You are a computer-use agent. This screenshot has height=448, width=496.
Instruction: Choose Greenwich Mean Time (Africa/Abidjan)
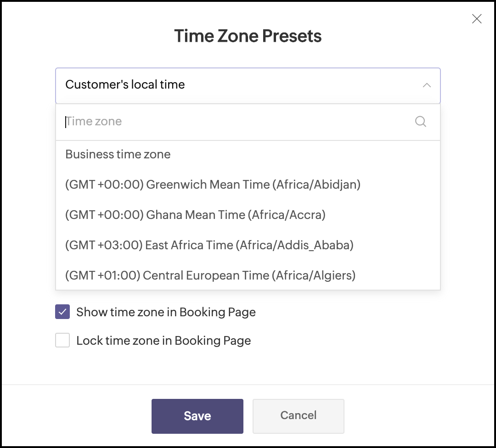248,185
